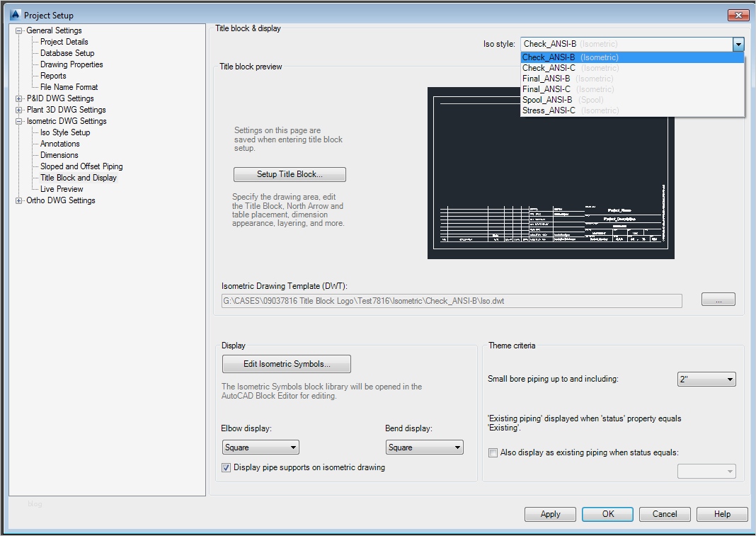Viewport: 756px width, 536px height.
Task: Open Live Preview page
Action: pyautogui.click(x=62, y=189)
